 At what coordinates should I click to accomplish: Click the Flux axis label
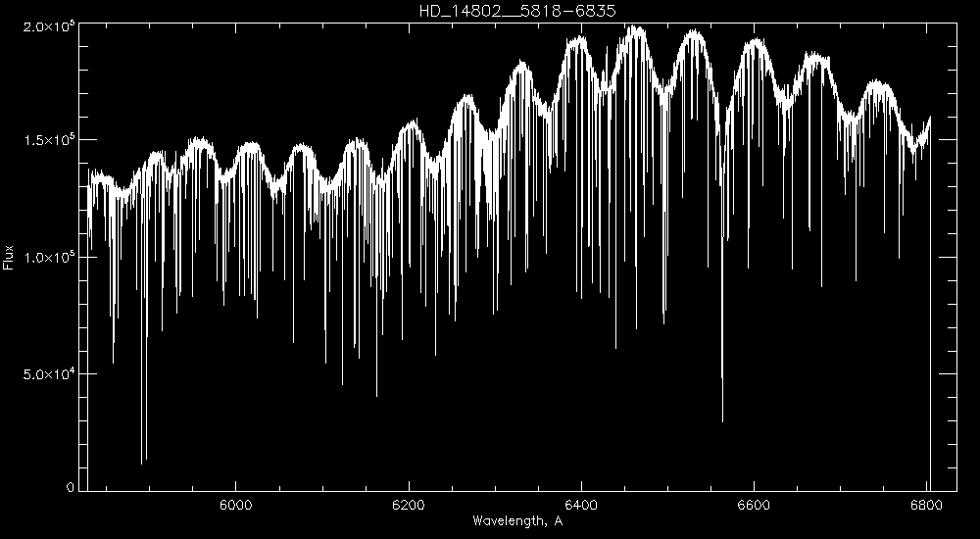click(x=8, y=257)
